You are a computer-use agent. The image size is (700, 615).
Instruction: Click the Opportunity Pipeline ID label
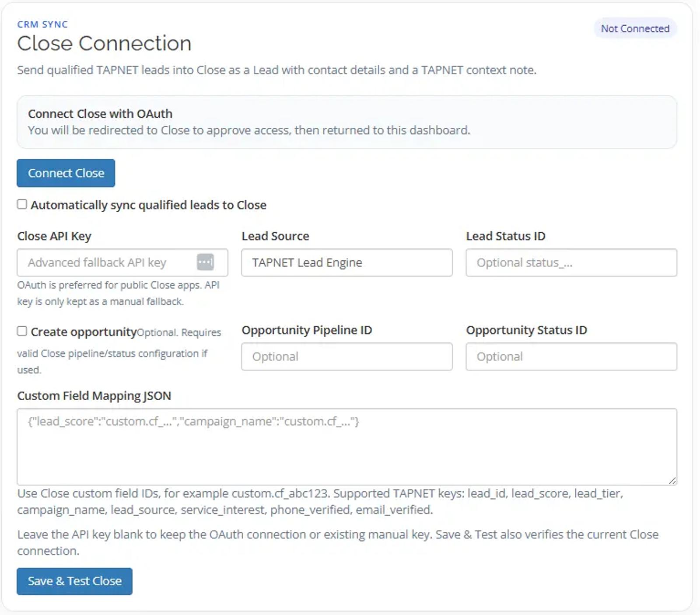307,330
